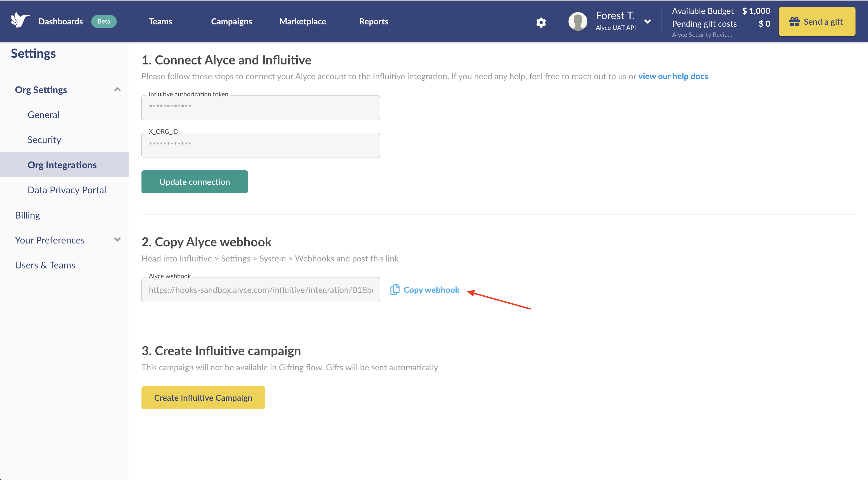Screen dimensions: 868x480
Task: Expand the Your Preferences section
Action: point(117,239)
